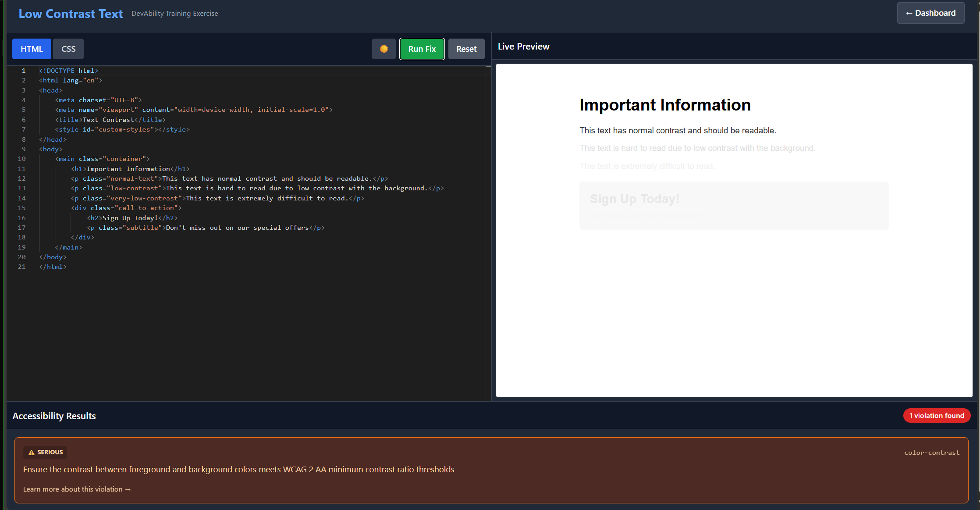Click the WCAG 2 AA violation description text

[239, 469]
